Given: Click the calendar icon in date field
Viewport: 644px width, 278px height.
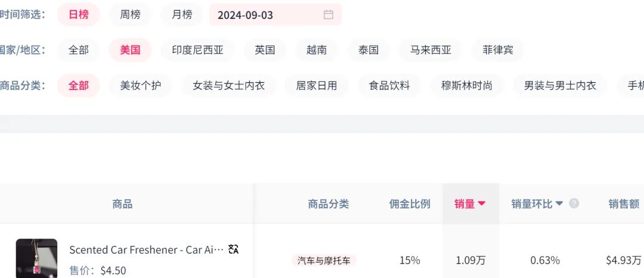Looking at the screenshot, I should click(x=329, y=15).
